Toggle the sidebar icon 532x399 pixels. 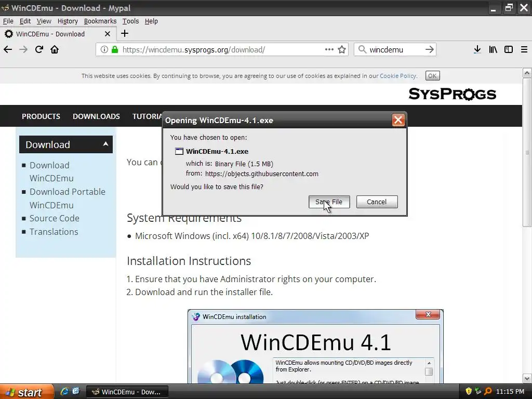point(509,49)
